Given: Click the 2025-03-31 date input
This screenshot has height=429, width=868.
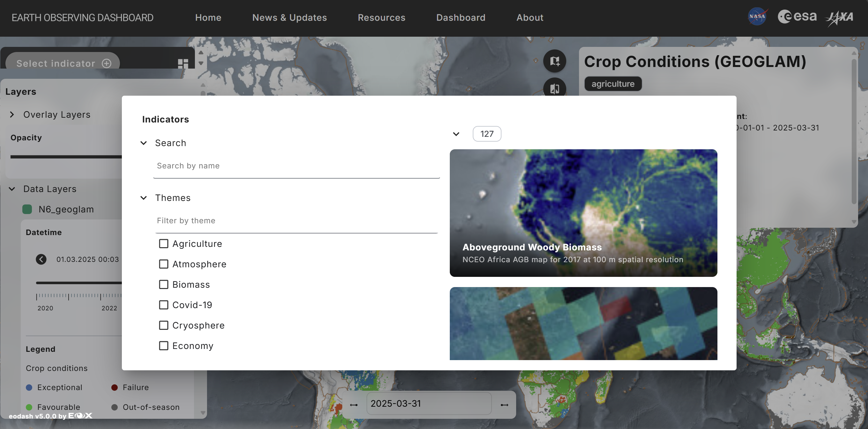Looking at the screenshot, I should point(429,403).
